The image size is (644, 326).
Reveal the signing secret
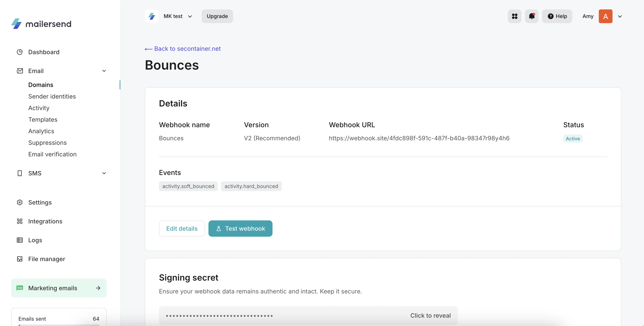coord(430,315)
